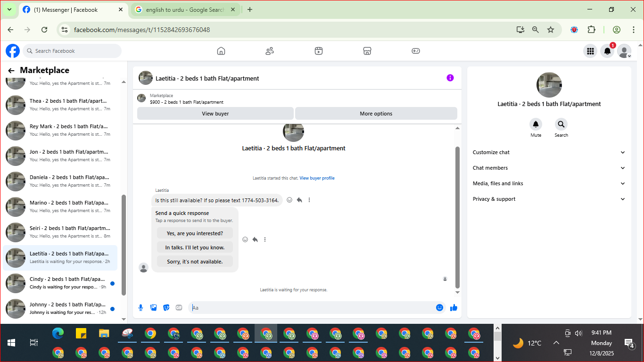The width and height of the screenshot is (644, 362).
Task: Choose a GIF from the GIF icon
Action: (179, 308)
